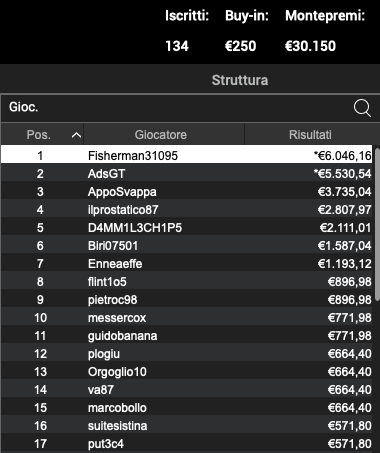Select the Fisherman31095 first-place row

pyautogui.click(x=187, y=155)
